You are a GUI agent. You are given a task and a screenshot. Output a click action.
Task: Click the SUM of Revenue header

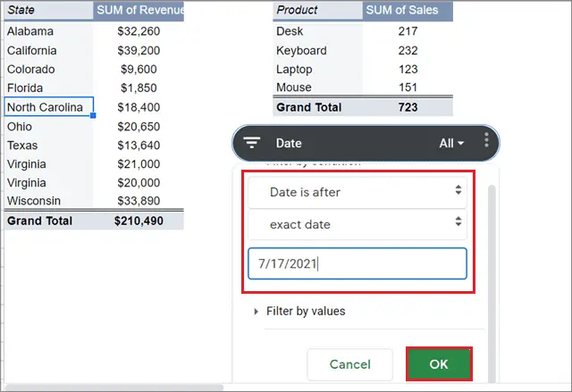[x=139, y=11]
